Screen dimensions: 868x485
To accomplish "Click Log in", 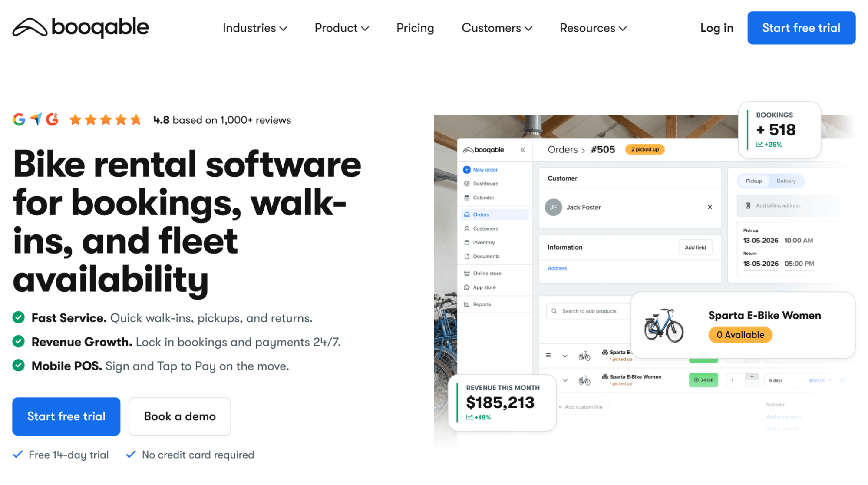I will click(x=716, y=28).
